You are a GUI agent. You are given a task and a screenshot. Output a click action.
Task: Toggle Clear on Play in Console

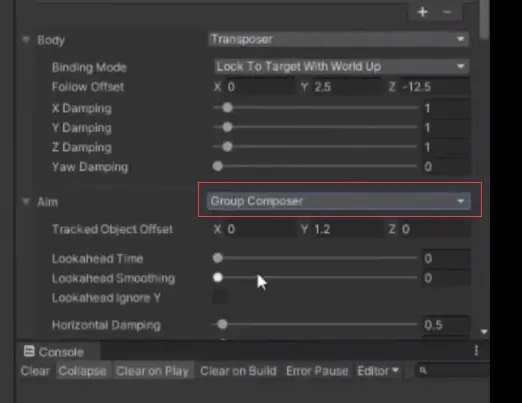pos(152,371)
